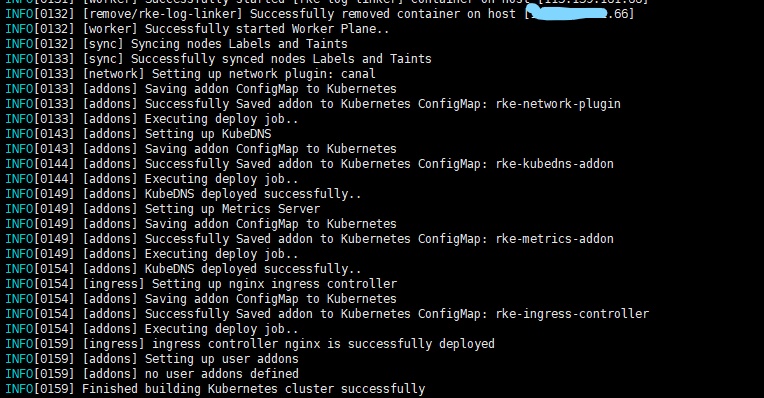
Task: Click the 'rke-ingress-controller' ConfigMap text
Action: 572,314
